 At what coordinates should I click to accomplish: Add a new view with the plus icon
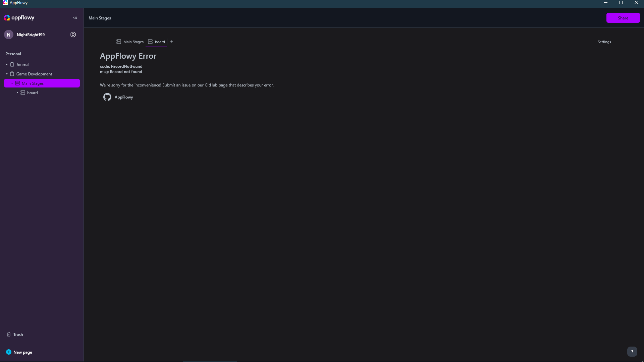(x=171, y=42)
